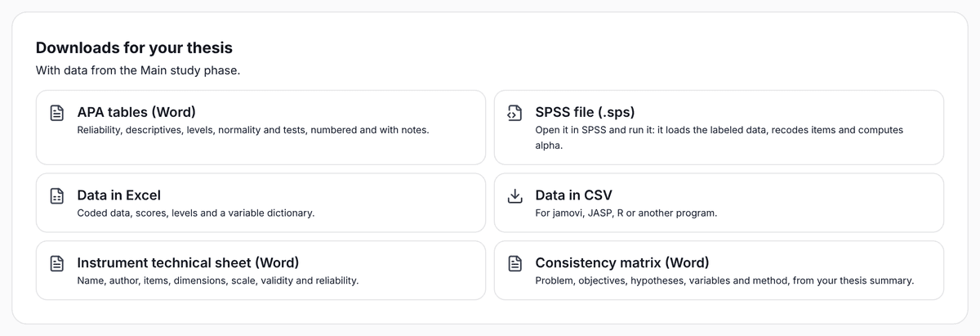Image resolution: width=980 pixels, height=336 pixels.
Task: Click the document icon beside APA tables (Word)
Action: pyautogui.click(x=57, y=113)
